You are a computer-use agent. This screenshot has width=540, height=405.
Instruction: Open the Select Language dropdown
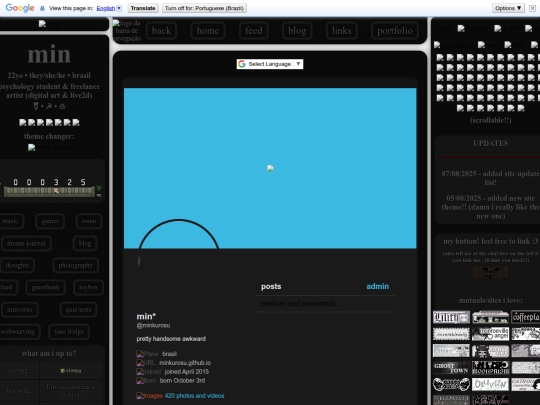(x=270, y=64)
